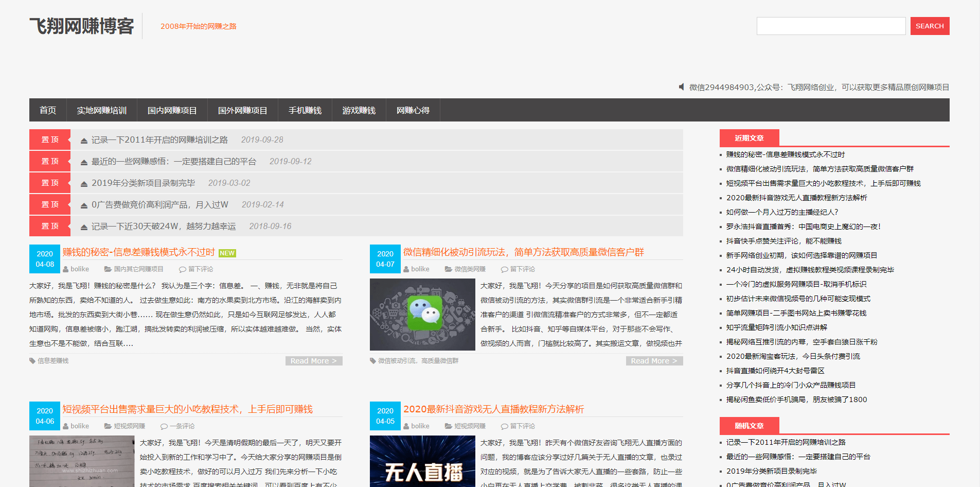The image size is (980, 487).
Task: Open pinned post 0广告费做竞价高利润产品
Action: (x=159, y=205)
